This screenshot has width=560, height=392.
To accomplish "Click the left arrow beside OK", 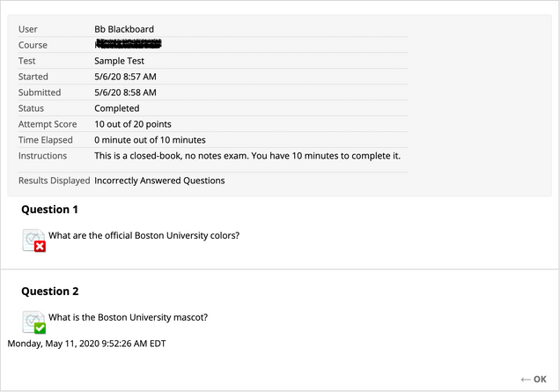I will coord(526,380).
